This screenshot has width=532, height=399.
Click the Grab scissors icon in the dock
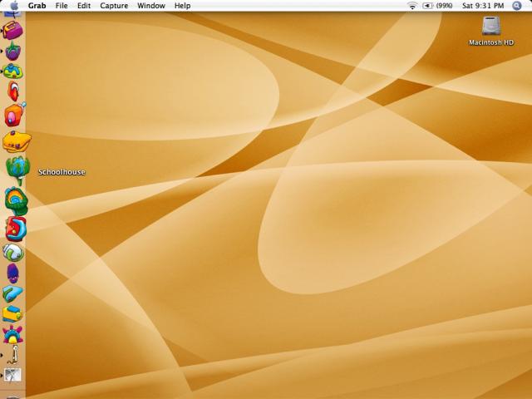click(13, 375)
